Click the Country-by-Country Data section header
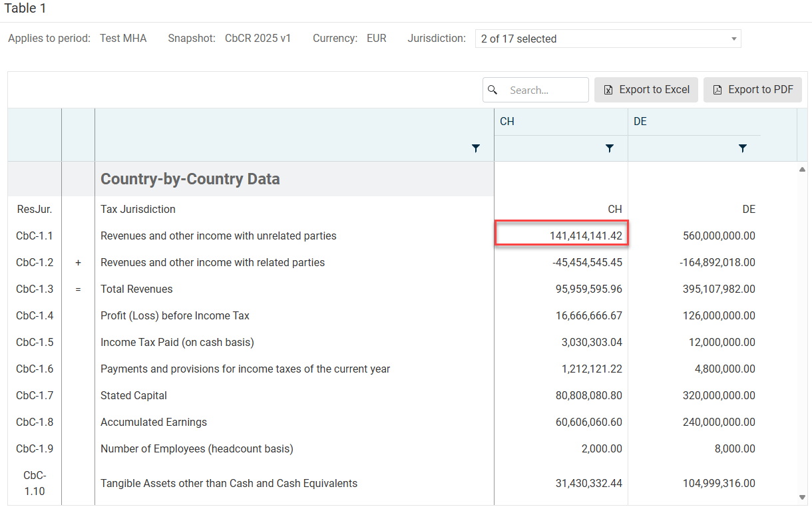The height and width of the screenshot is (509, 812). click(x=190, y=179)
